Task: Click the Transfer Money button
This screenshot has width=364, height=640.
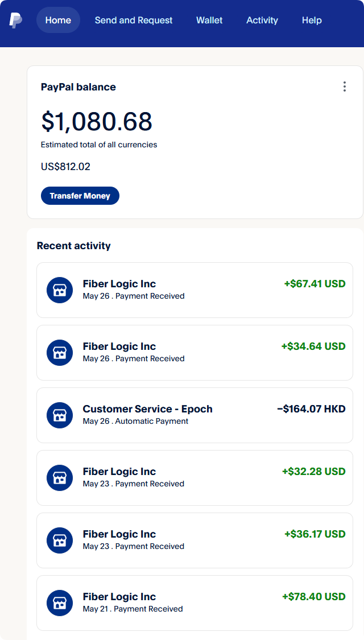Action: [x=80, y=196]
